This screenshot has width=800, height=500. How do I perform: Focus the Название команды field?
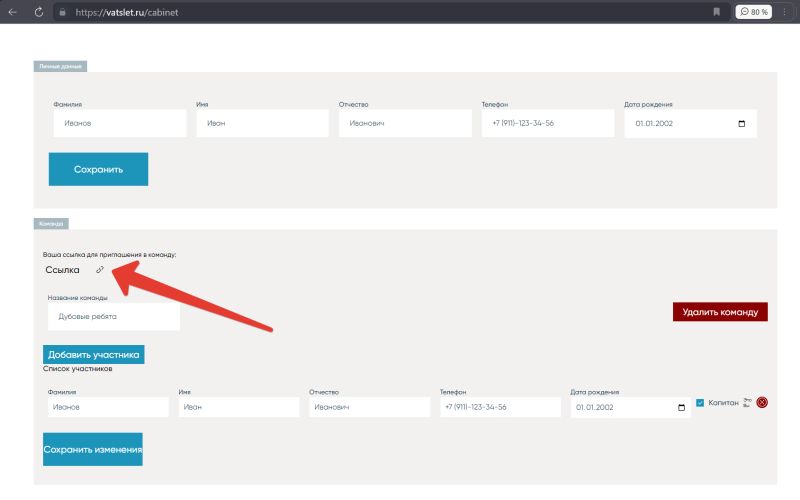click(114, 316)
